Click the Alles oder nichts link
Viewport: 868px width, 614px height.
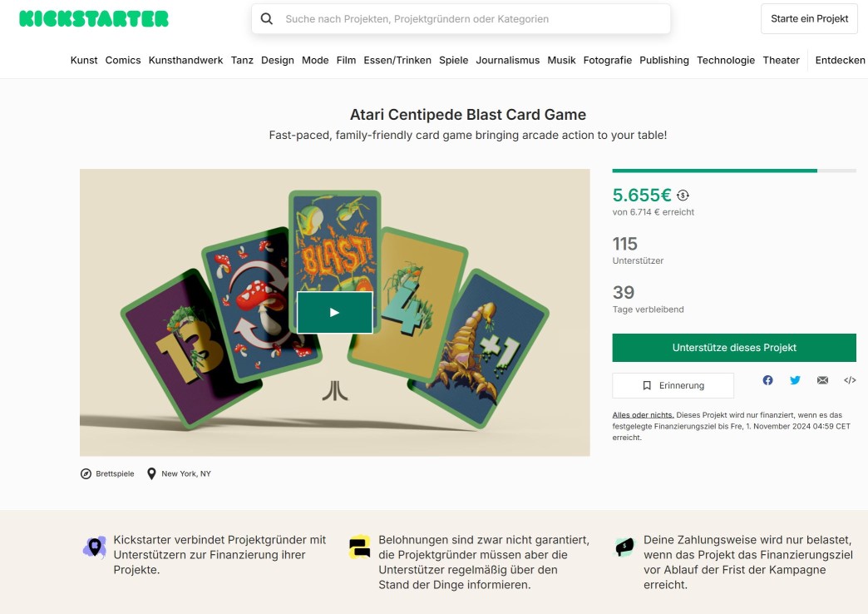pos(643,414)
